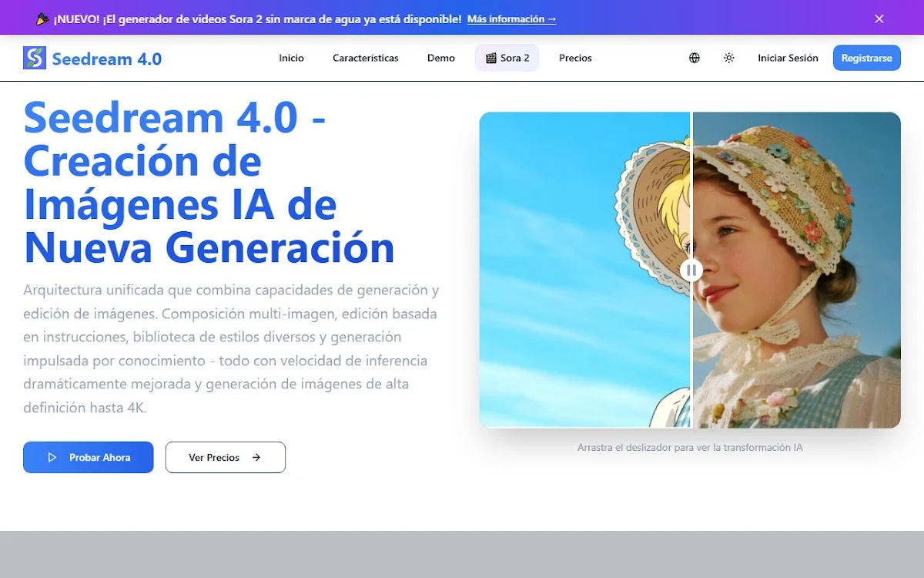Select the Sora 2 nav tab

[507, 58]
